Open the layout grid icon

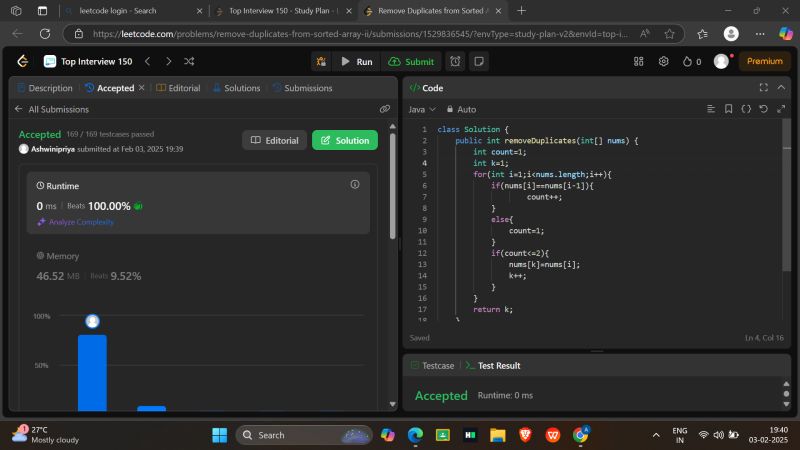point(638,61)
